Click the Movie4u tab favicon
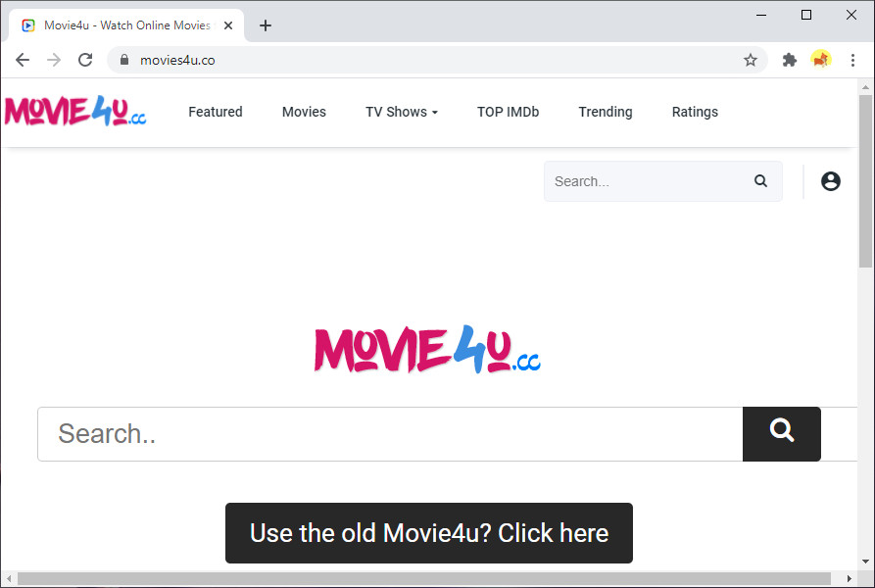 pyautogui.click(x=27, y=25)
